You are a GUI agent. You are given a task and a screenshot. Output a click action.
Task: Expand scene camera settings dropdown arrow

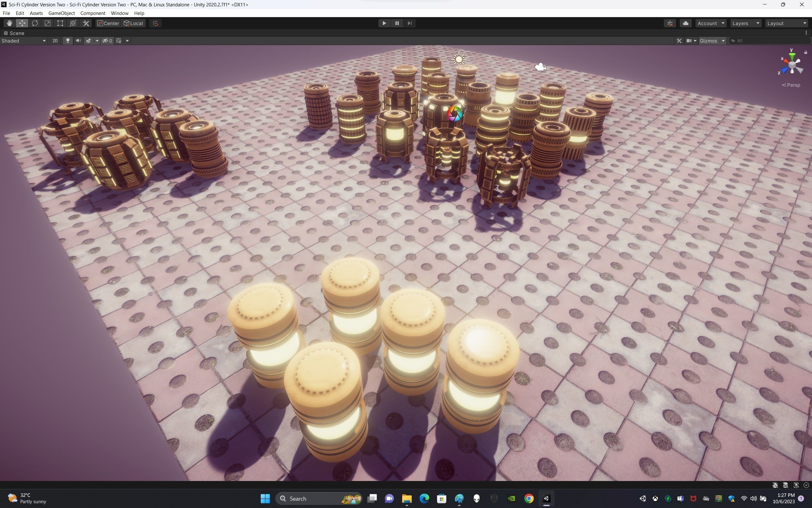coord(695,41)
